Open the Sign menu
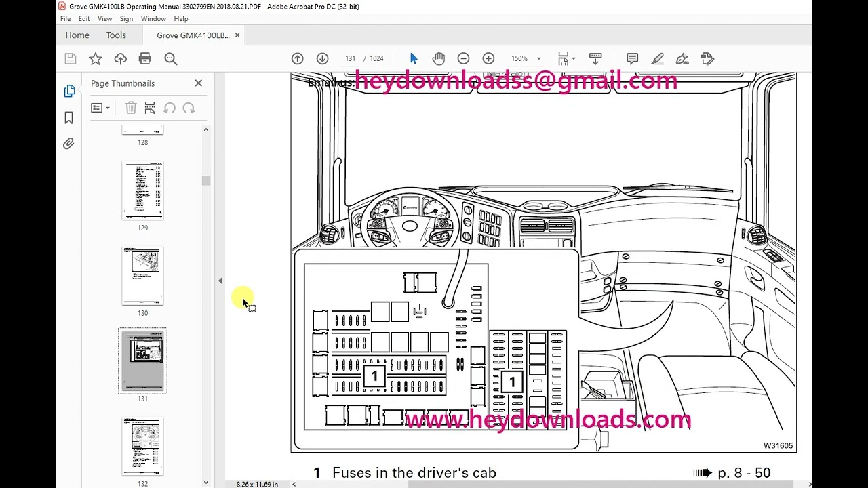This screenshot has height=488, width=868. tap(126, 19)
